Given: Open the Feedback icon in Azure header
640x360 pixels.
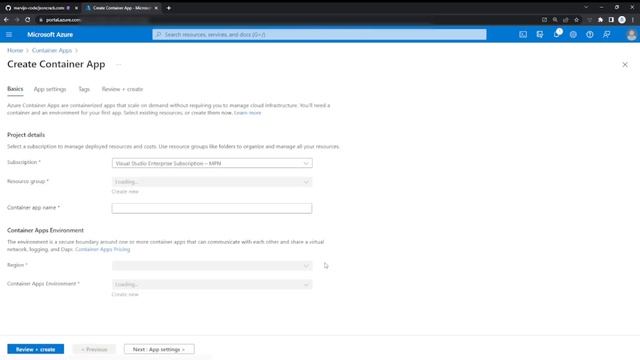Looking at the screenshot, I should pyautogui.click(x=607, y=35).
